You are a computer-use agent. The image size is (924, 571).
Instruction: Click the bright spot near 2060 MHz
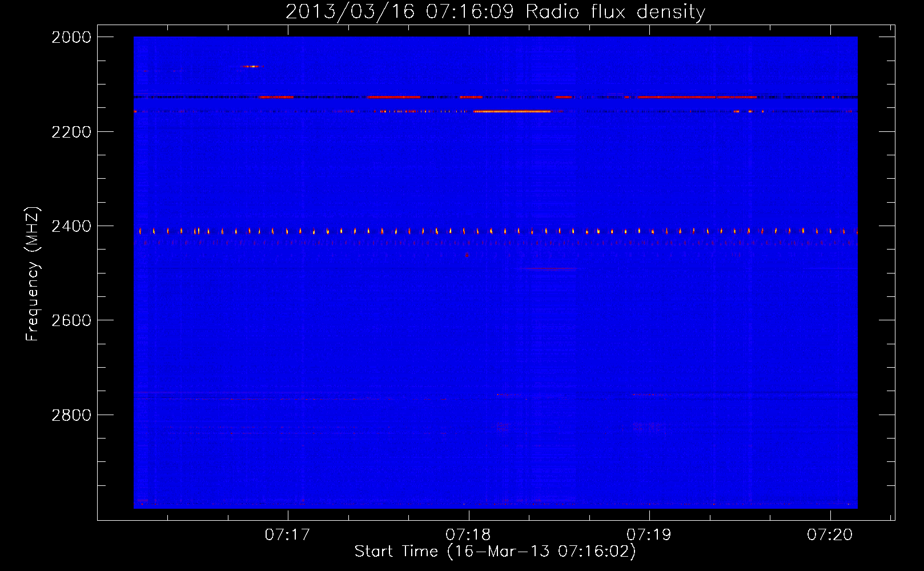(251, 66)
